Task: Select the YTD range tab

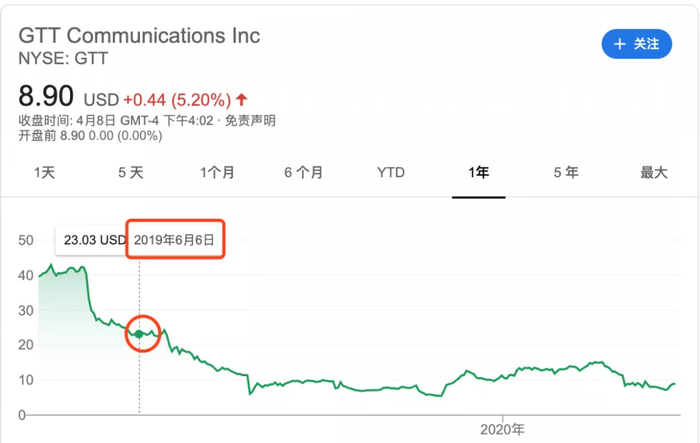Action: pyautogui.click(x=391, y=172)
